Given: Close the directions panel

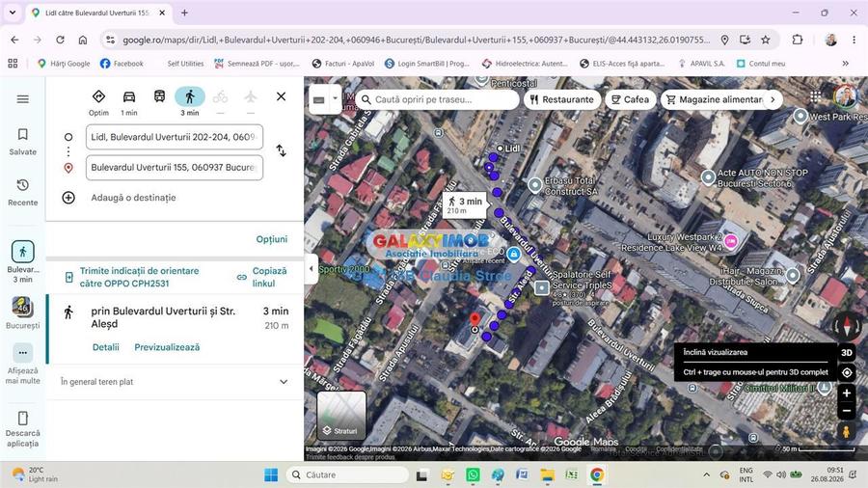Looking at the screenshot, I should point(282,96).
